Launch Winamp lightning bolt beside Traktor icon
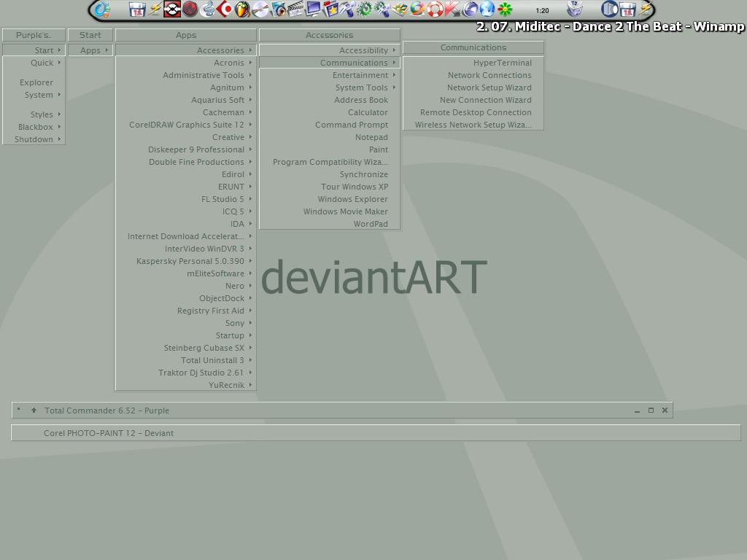The image size is (747, 560). (155, 9)
